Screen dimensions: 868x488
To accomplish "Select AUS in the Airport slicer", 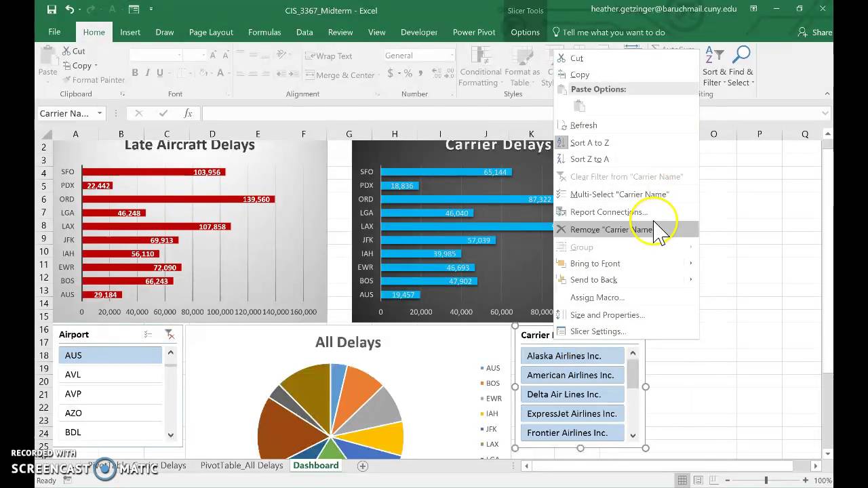I will (x=111, y=355).
